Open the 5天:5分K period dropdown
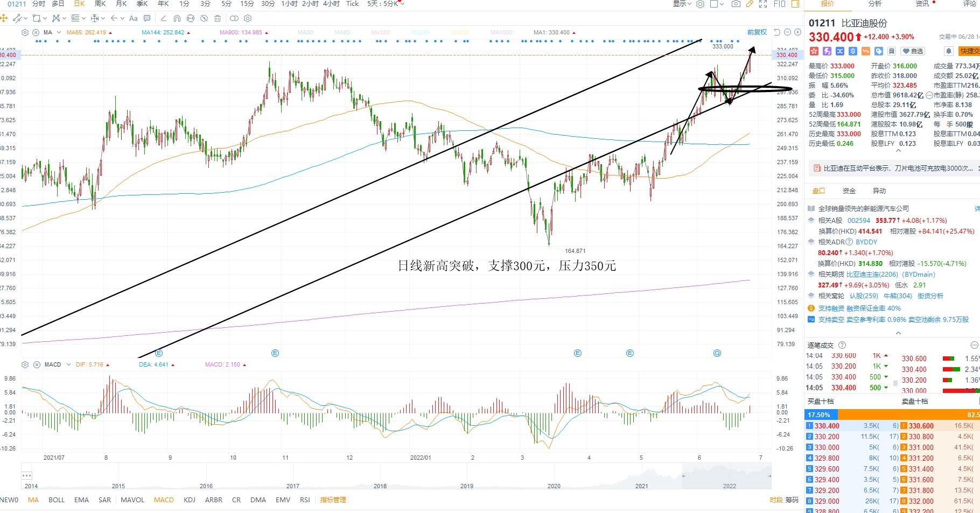This screenshot has width=980, height=513. [x=386, y=4]
